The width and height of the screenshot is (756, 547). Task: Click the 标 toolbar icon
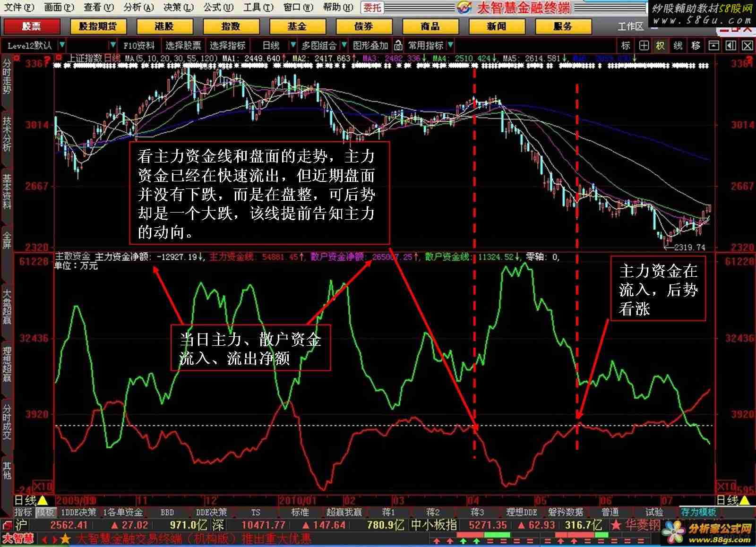click(626, 46)
